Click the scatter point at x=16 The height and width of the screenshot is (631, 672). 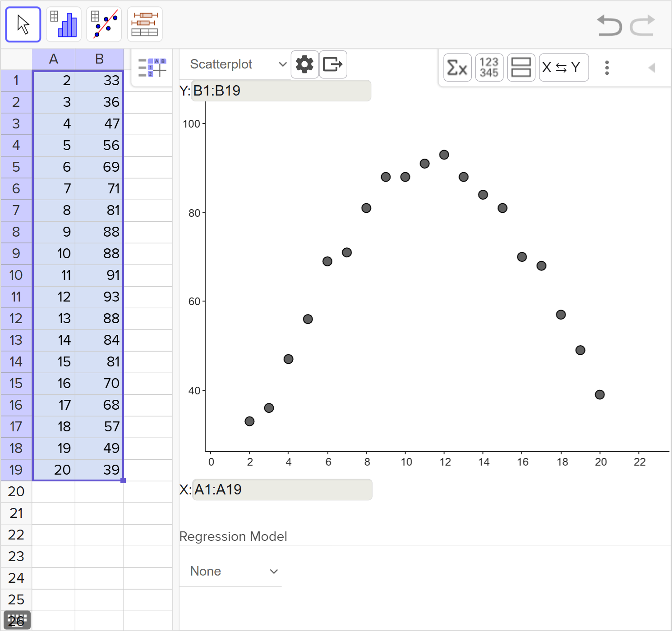(x=522, y=257)
